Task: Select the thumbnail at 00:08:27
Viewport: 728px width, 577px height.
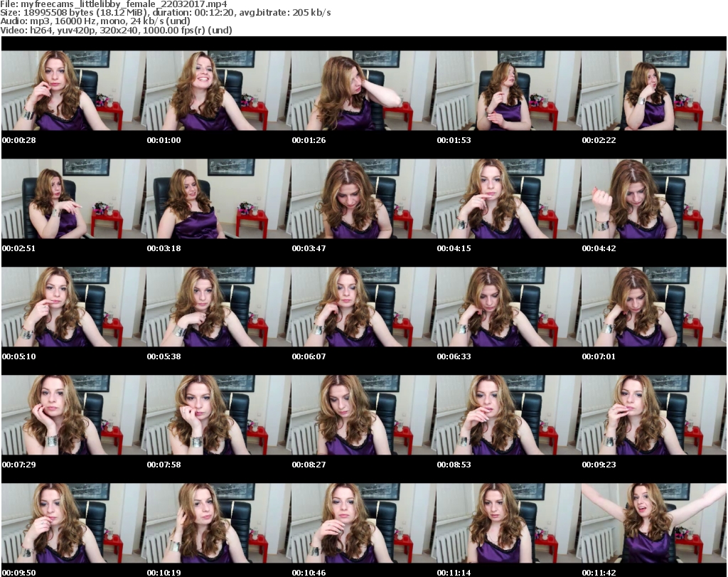Action: (x=363, y=415)
